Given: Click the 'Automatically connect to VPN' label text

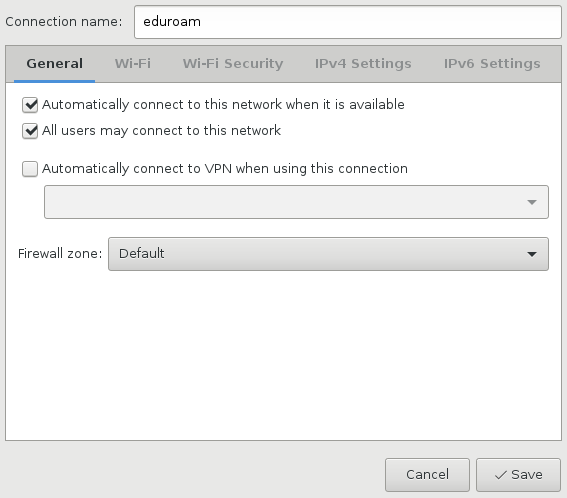Looking at the screenshot, I should (225, 169).
